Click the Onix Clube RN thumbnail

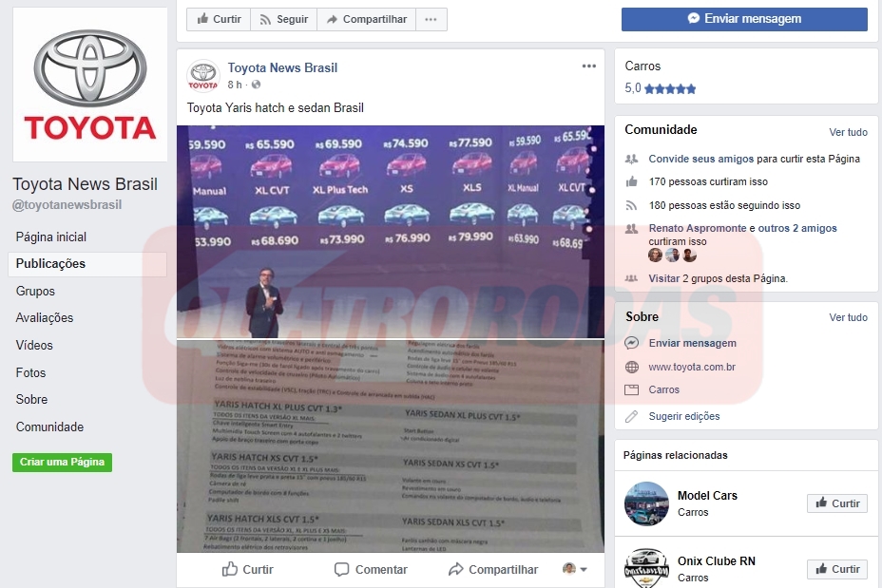tap(647, 568)
